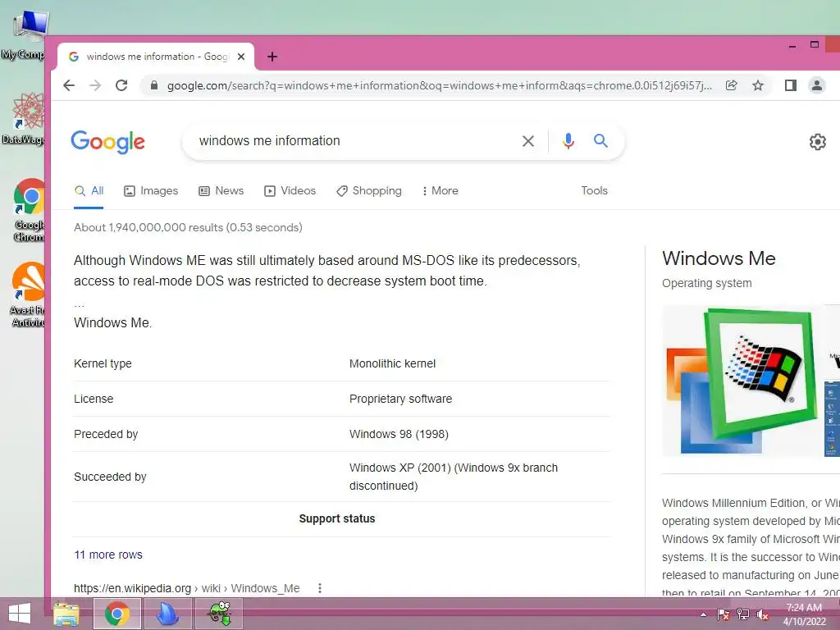The height and width of the screenshot is (630, 840).
Task: Bookmark this page with the star icon
Action: coord(757,85)
